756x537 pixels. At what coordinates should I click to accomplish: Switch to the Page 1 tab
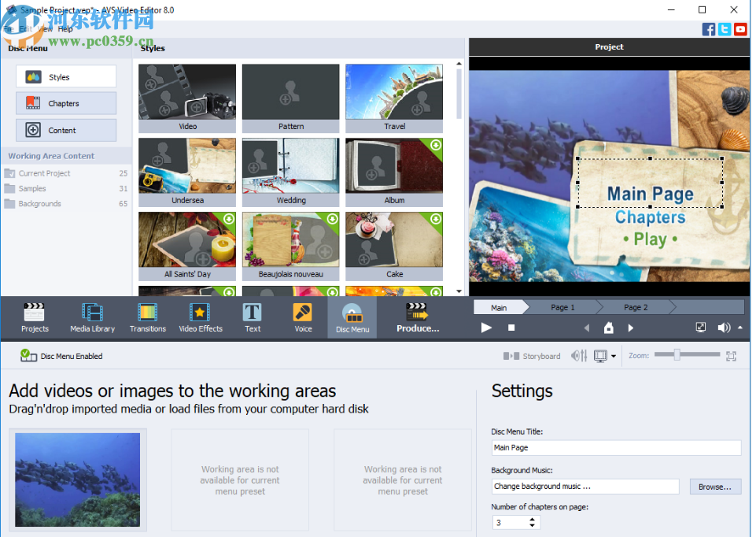[563, 307]
